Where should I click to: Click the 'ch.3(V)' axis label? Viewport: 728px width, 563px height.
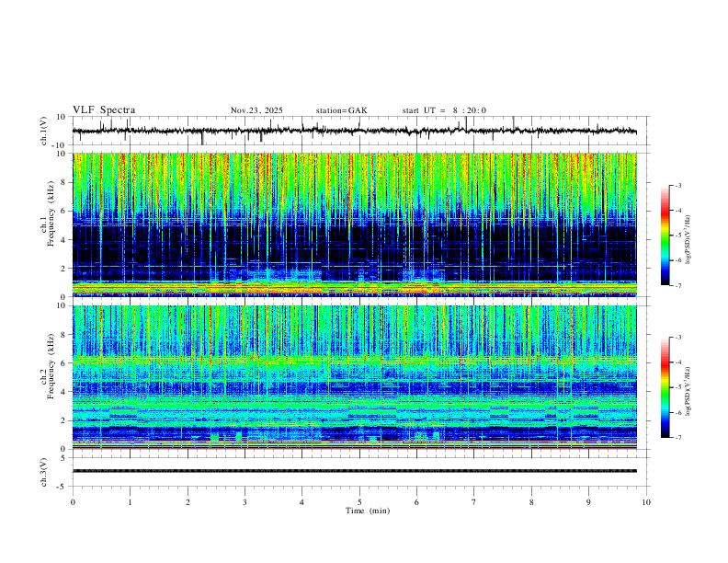coord(44,473)
